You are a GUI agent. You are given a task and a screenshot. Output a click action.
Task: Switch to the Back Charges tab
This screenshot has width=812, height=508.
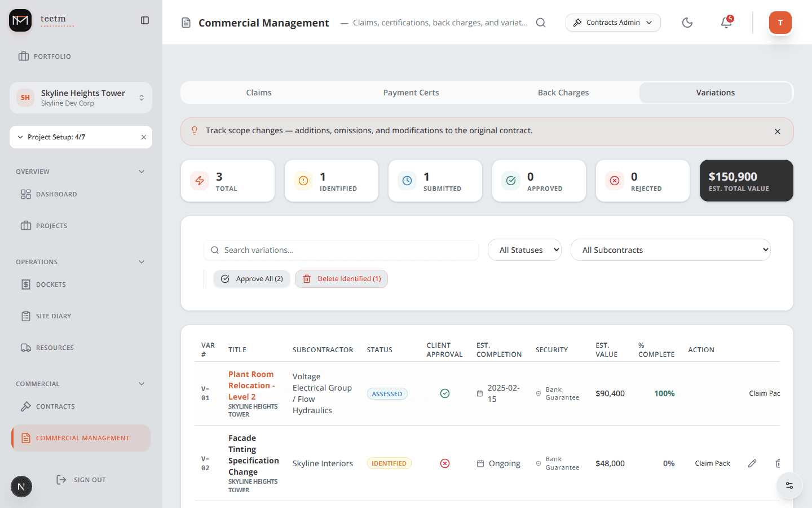(563, 93)
